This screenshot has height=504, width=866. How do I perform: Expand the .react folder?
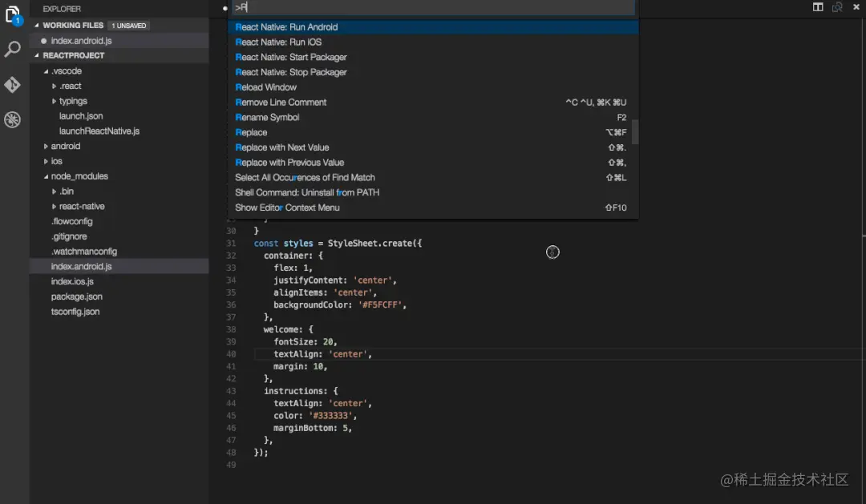click(55, 86)
